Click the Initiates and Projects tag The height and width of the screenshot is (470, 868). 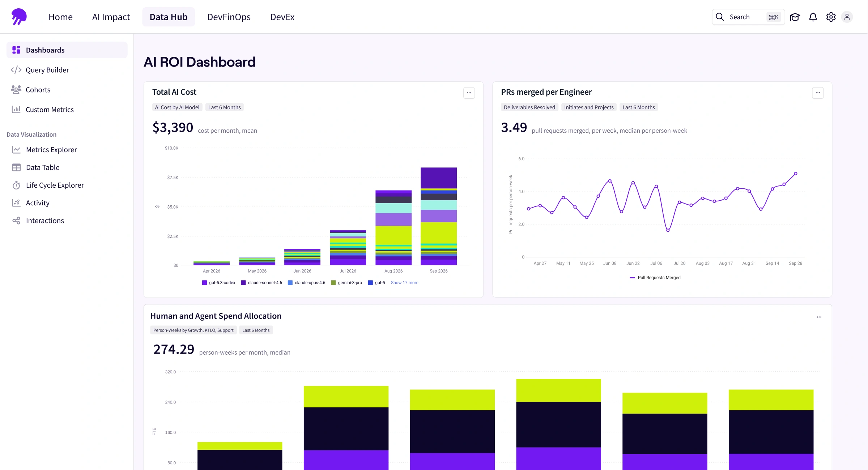tap(589, 107)
